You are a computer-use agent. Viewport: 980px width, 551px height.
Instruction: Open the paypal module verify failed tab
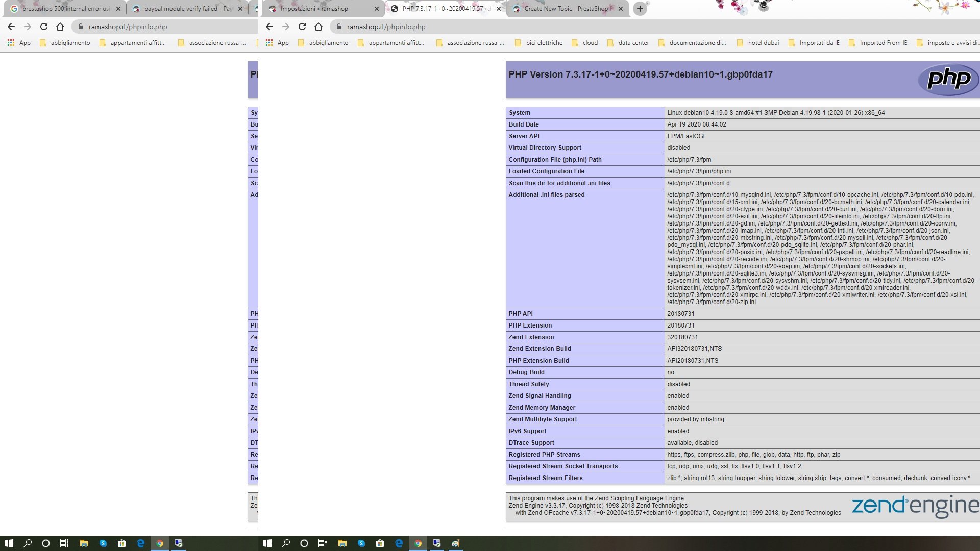coord(184,9)
